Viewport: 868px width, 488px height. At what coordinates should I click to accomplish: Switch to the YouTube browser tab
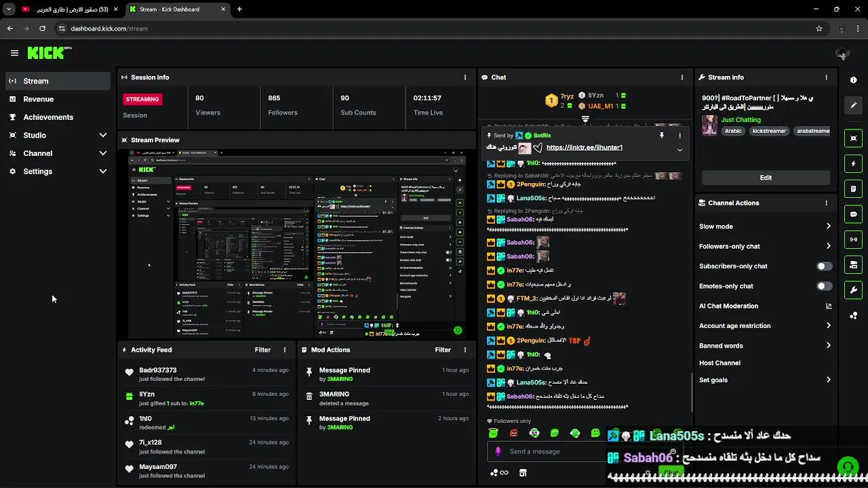pos(68,9)
